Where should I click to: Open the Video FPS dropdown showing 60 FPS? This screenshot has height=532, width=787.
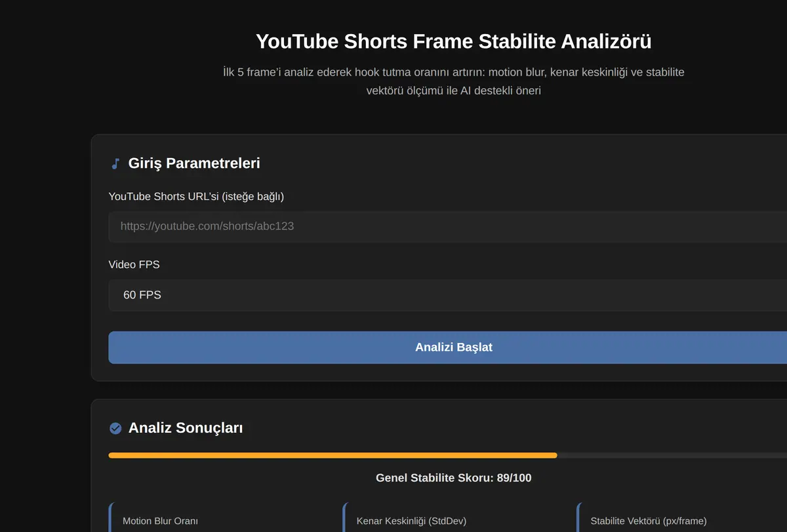click(x=448, y=295)
